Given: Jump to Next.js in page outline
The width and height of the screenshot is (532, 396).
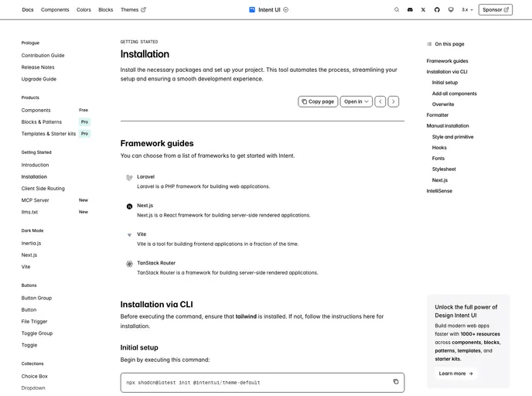Looking at the screenshot, I should 440,180.
